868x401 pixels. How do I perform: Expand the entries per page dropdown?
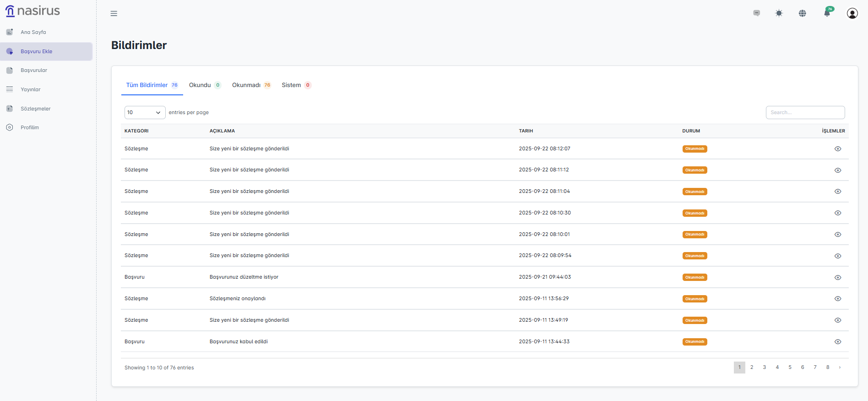145,112
